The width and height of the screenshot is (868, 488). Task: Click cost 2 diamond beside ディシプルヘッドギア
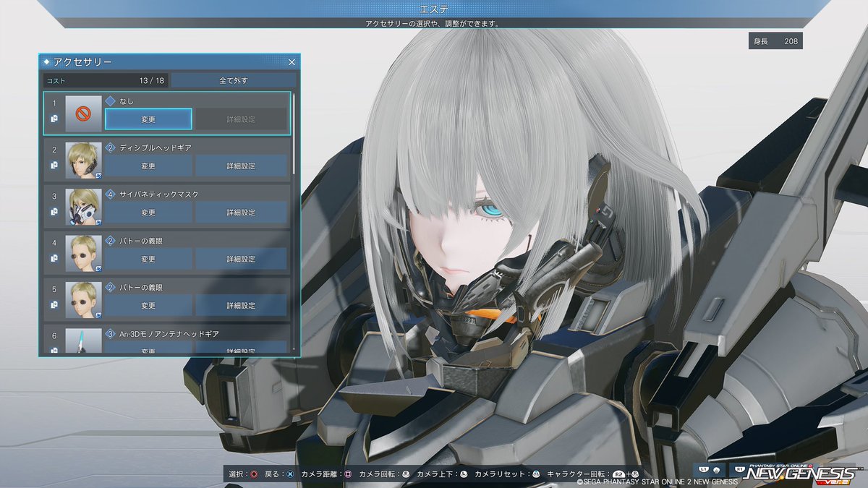[111, 147]
